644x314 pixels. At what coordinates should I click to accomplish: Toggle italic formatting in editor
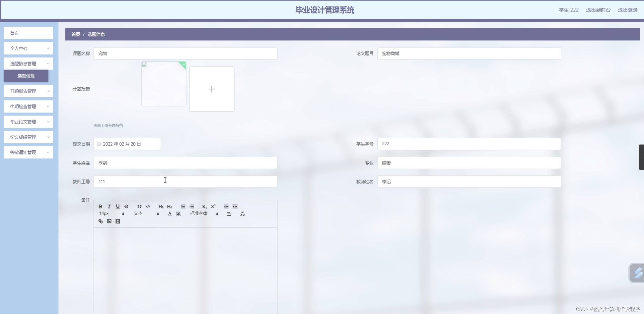pyautogui.click(x=109, y=206)
